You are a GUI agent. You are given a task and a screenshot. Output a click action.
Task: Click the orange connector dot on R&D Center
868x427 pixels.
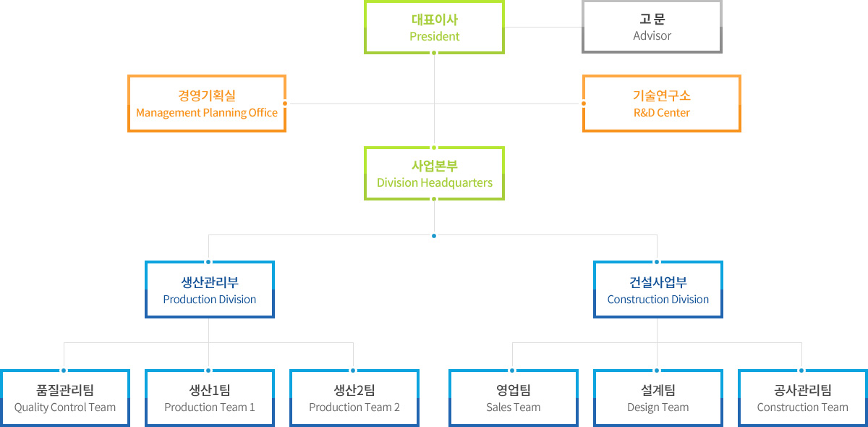(584, 103)
